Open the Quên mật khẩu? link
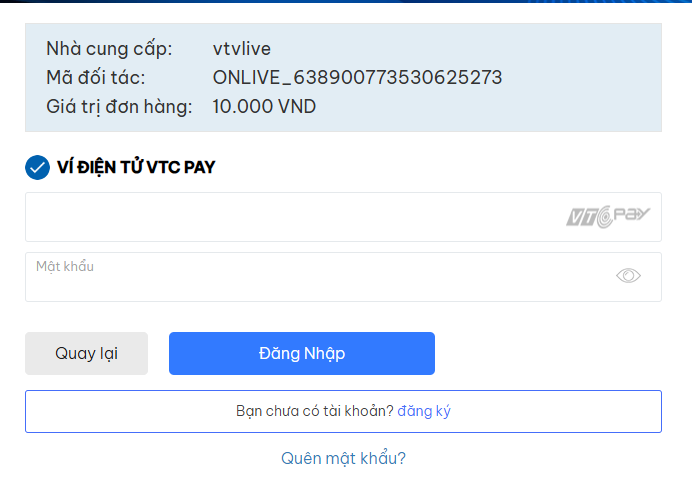 tap(343, 458)
